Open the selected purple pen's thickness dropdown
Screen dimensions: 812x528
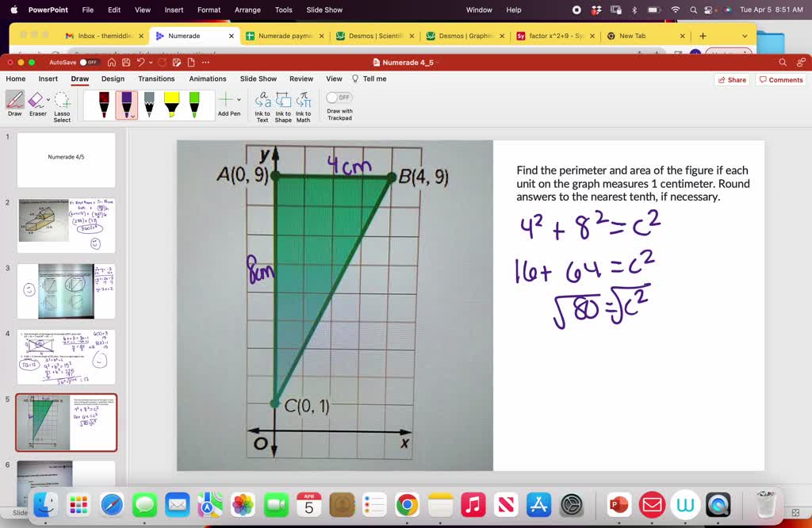132,116
